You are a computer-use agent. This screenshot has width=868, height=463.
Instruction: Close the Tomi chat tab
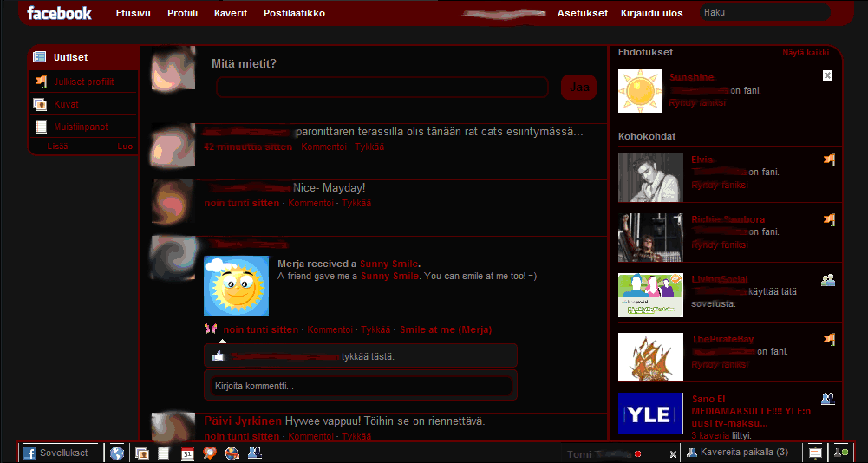tap(673, 454)
